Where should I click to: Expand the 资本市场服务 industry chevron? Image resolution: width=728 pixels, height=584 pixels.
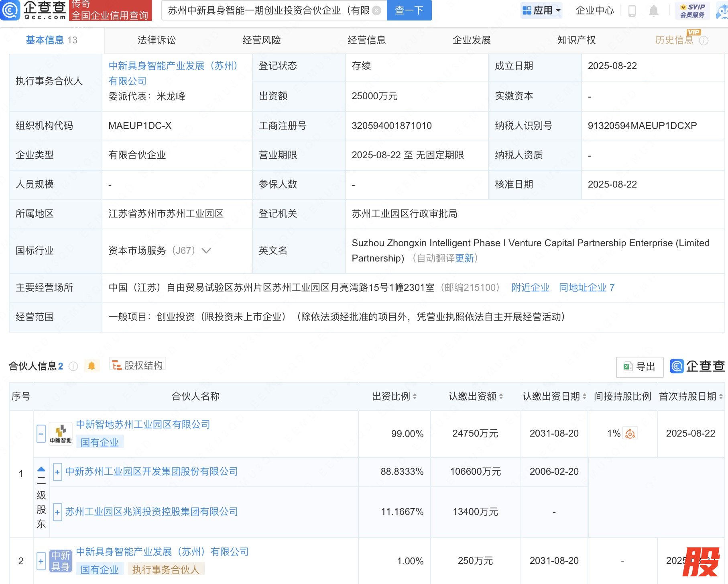(206, 251)
